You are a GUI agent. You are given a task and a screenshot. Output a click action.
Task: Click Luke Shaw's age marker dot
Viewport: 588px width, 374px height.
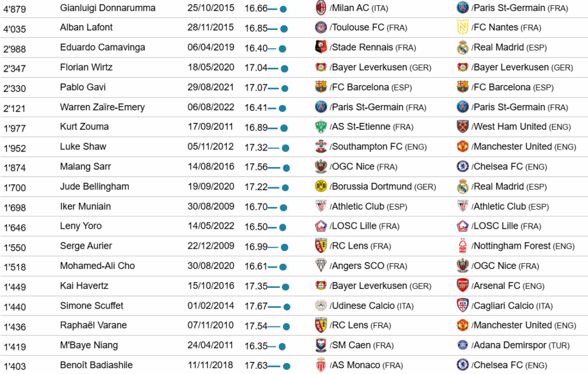click(285, 148)
